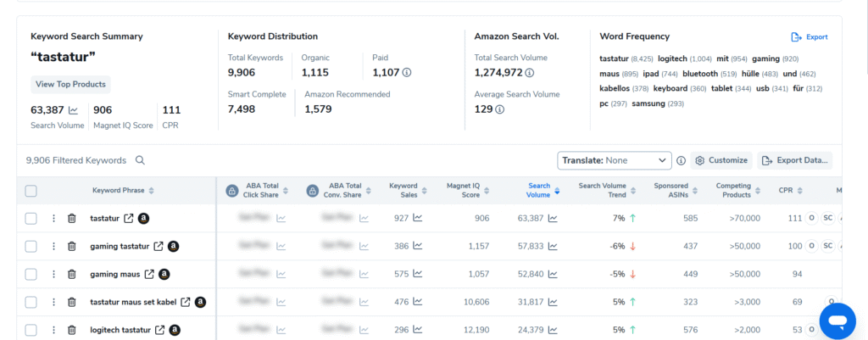Check the tastatur maus set kabel checkbox
The image size is (868, 340).
31,303
